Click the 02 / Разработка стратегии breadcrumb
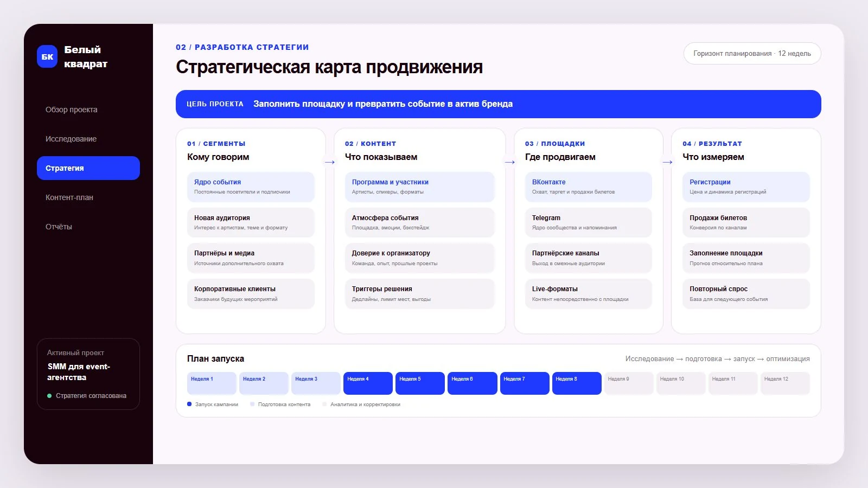Screen dimensions: 868x488 (242, 47)
